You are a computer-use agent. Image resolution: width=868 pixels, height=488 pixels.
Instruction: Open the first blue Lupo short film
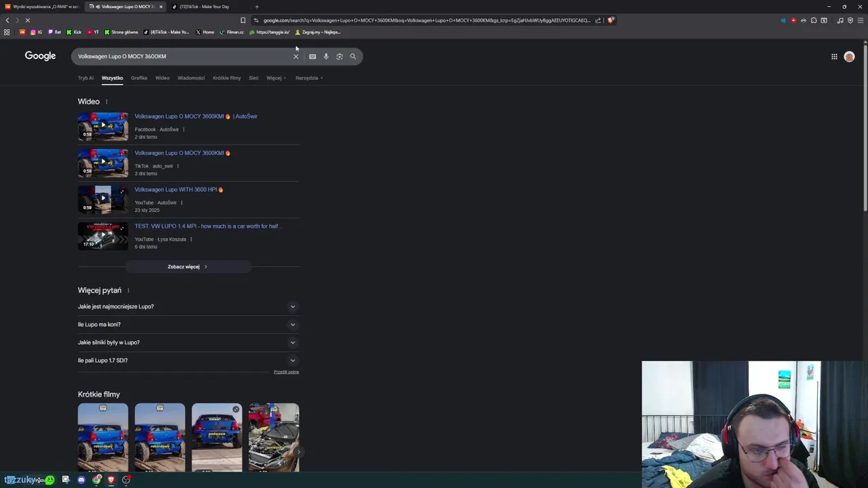pyautogui.click(x=103, y=437)
